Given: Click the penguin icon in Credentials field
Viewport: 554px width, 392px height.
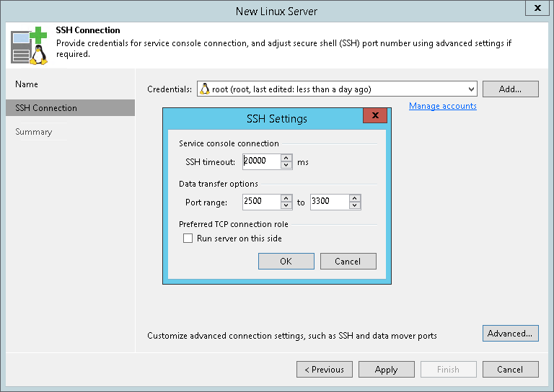Looking at the screenshot, I should (205, 89).
